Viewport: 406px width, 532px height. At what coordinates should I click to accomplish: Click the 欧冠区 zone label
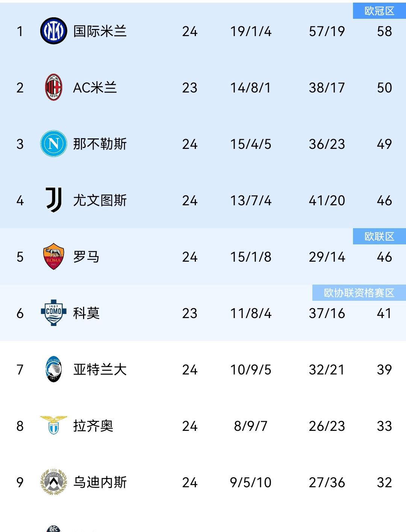379,11
